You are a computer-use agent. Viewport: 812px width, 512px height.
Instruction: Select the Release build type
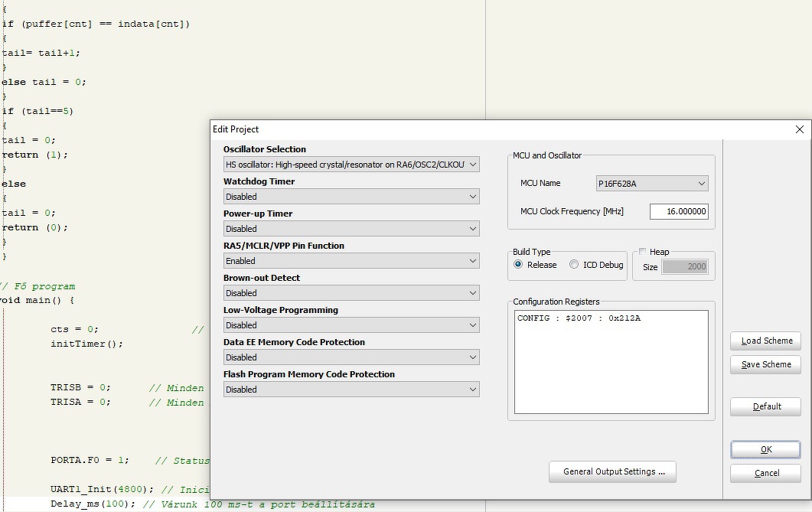[x=519, y=265]
